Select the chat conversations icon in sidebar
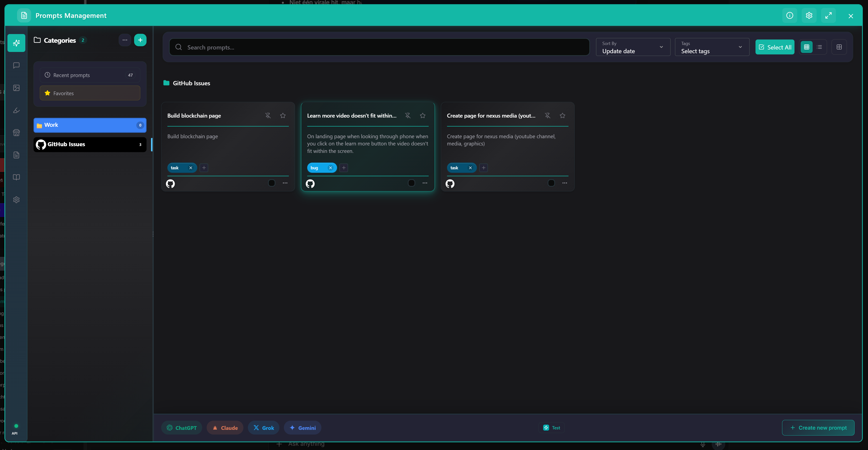The image size is (868, 450). click(x=16, y=65)
